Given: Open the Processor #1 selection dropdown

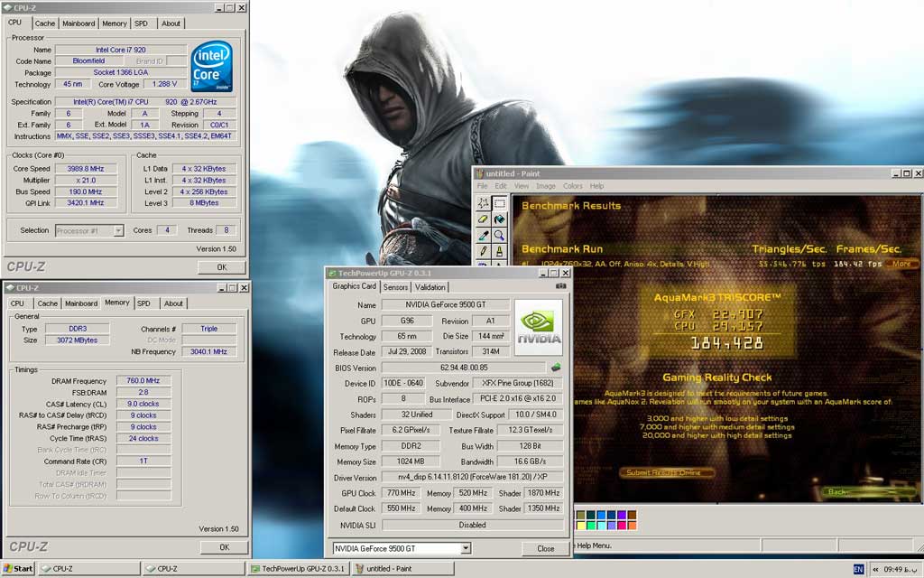Looking at the screenshot, I should pyautogui.click(x=118, y=230).
